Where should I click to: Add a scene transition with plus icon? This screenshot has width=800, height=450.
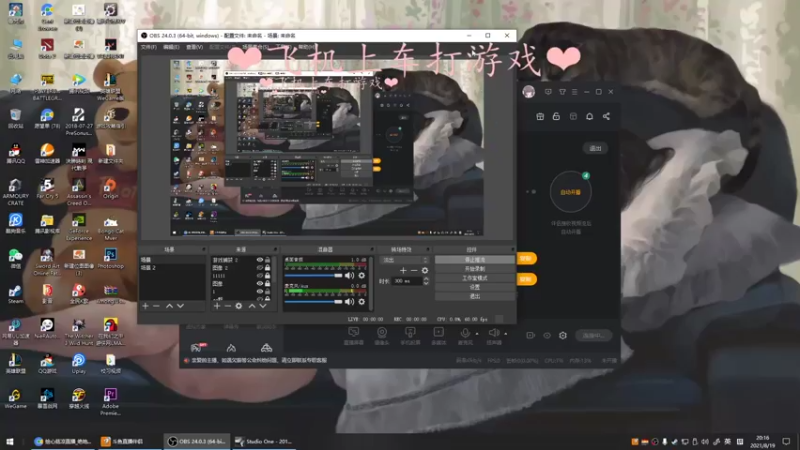coord(403,270)
